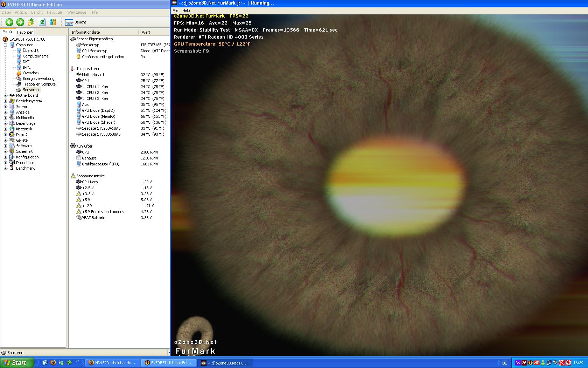Expand the quick launch overflow chevron
This screenshot has height=368, width=588.
click(78, 361)
